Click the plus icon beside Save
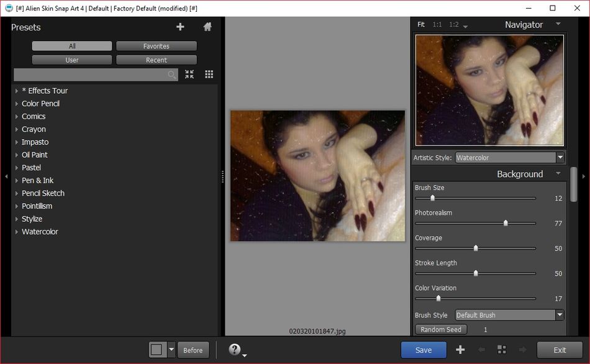590x364 pixels. tap(460, 350)
